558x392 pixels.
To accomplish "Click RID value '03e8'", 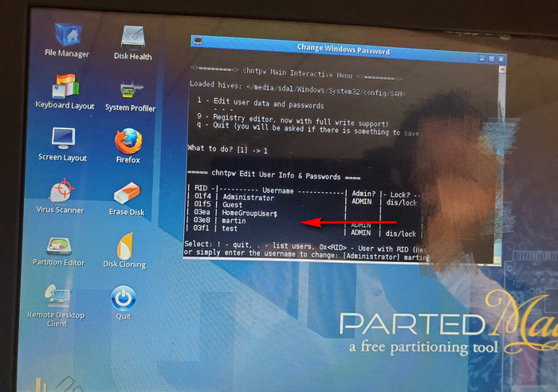I will click(202, 220).
